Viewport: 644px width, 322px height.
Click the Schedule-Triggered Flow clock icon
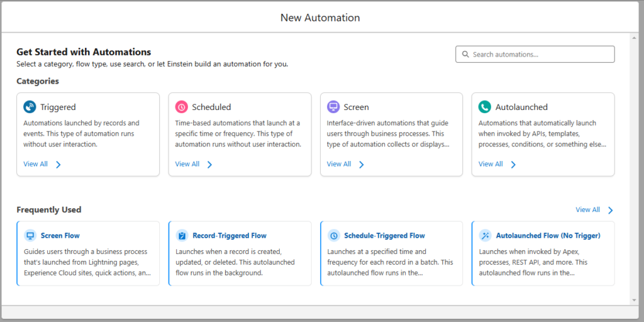[333, 236]
